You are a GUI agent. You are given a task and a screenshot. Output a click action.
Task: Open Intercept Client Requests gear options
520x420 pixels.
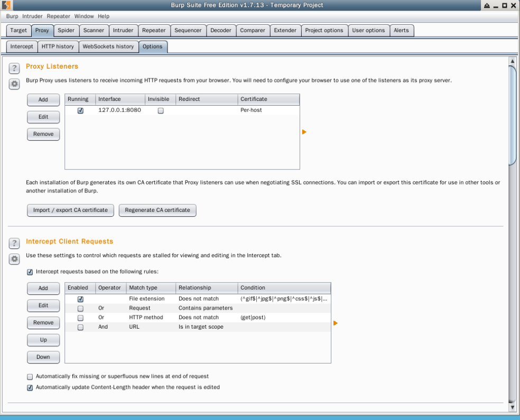click(x=14, y=259)
